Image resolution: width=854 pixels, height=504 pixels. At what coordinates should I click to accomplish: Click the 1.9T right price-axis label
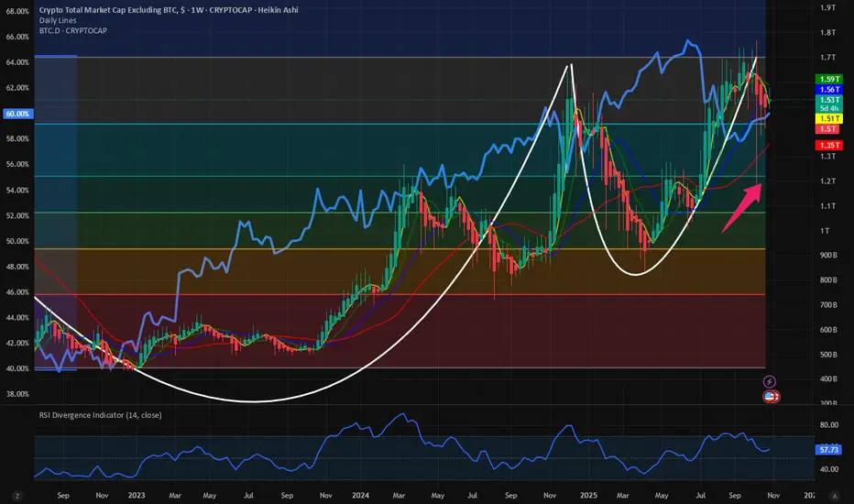click(x=827, y=7)
